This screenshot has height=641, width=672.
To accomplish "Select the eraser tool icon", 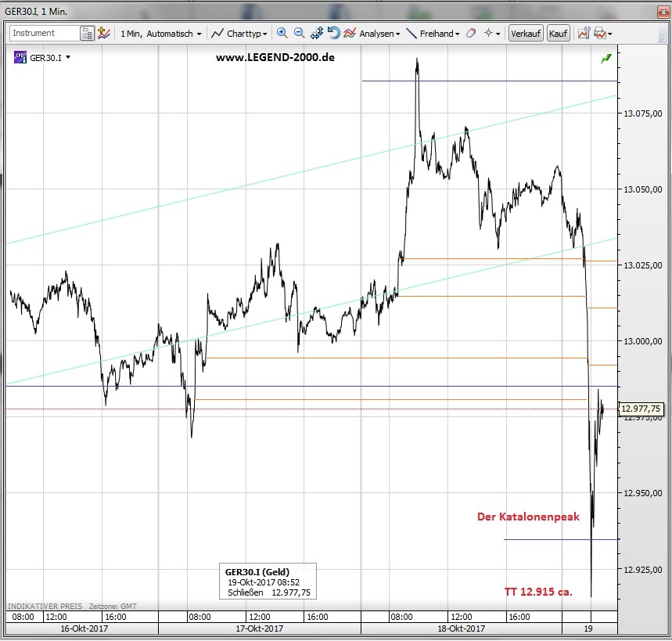I will pos(470,34).
